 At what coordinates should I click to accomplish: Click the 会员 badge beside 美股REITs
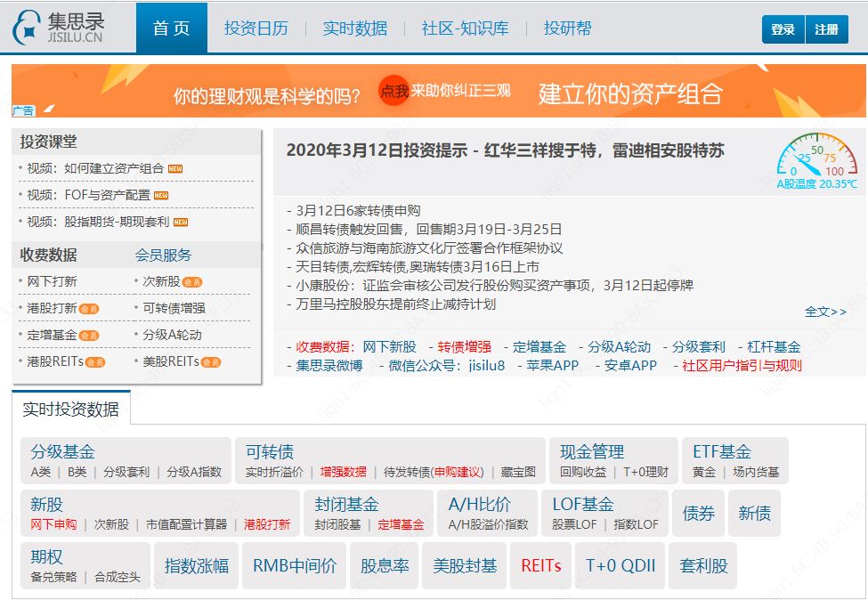tap(210, 362)
